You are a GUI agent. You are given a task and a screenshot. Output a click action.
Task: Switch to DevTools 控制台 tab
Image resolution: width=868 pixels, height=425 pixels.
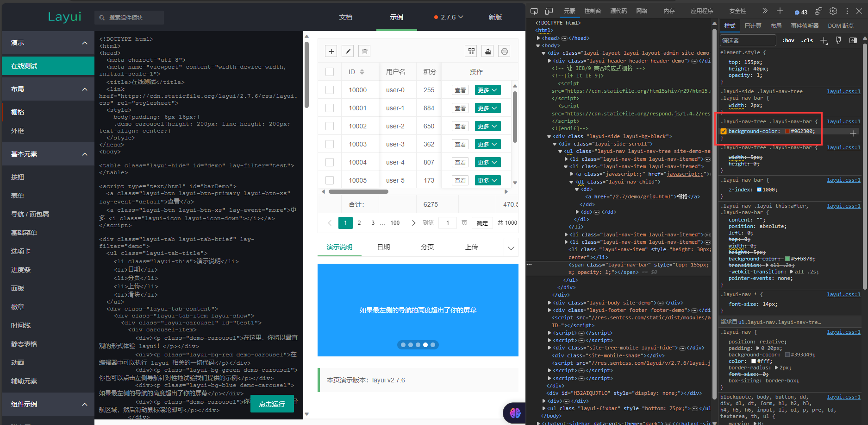pyautogui.click(x=593, y=11)
